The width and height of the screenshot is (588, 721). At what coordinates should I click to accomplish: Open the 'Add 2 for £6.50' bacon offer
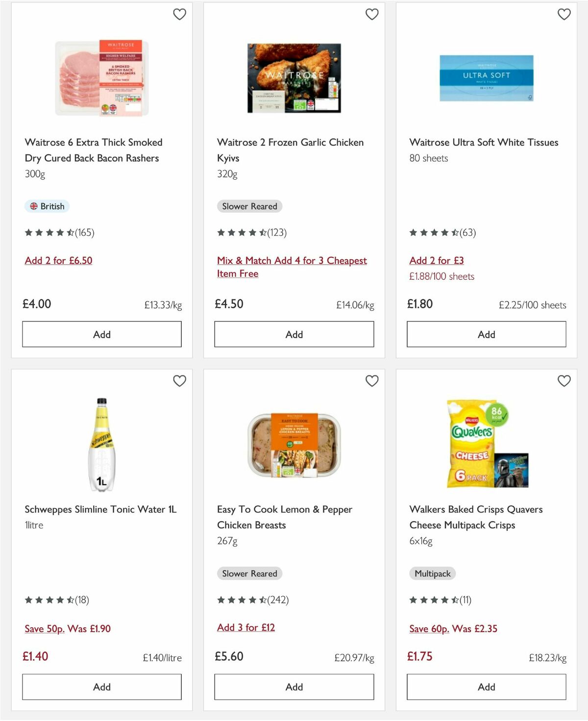point(58,260)
